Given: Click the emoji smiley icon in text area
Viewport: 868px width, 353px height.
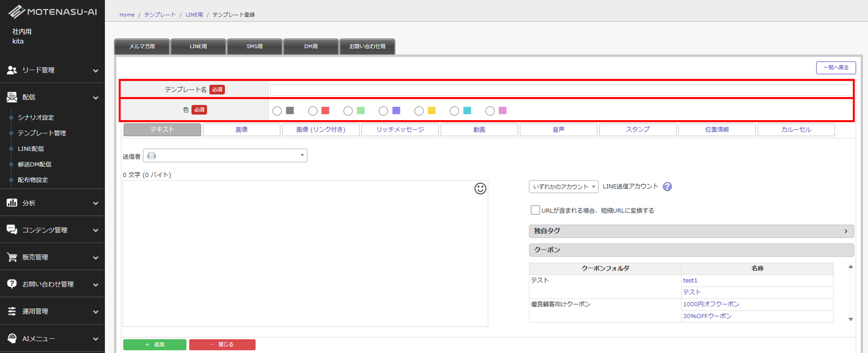Looking at the screenshot, I should (480, 188).
